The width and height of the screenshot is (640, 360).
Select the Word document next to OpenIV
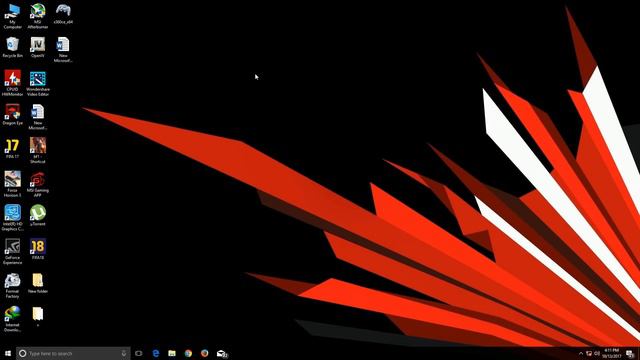click(x=63, y=50)
